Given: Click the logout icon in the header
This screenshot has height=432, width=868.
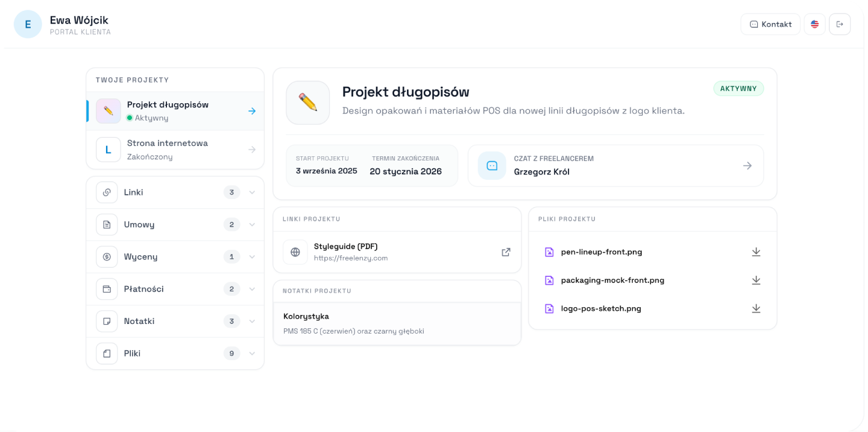Looking at the screenshot, I should (x=840, y=24).
